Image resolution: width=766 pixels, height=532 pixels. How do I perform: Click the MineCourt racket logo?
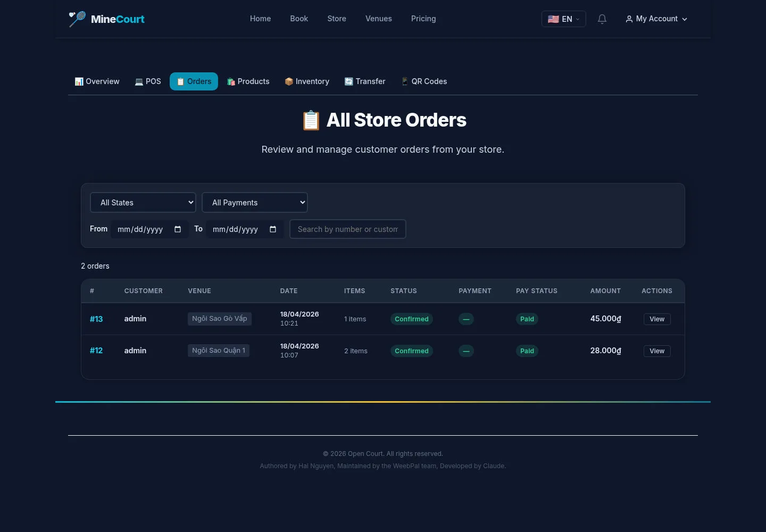[x=77, y=19]
